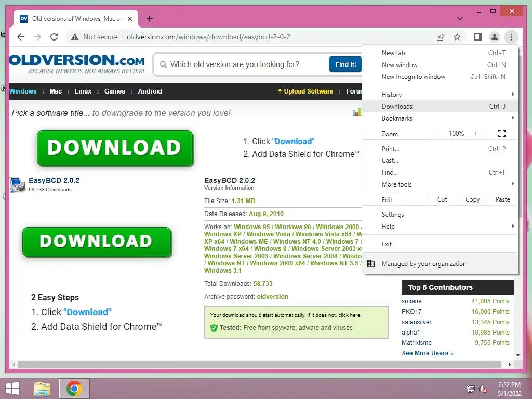This screenshot has height=399, width=532.
Task: Close the Old versions of Windows tab
Action: (130, 19)
